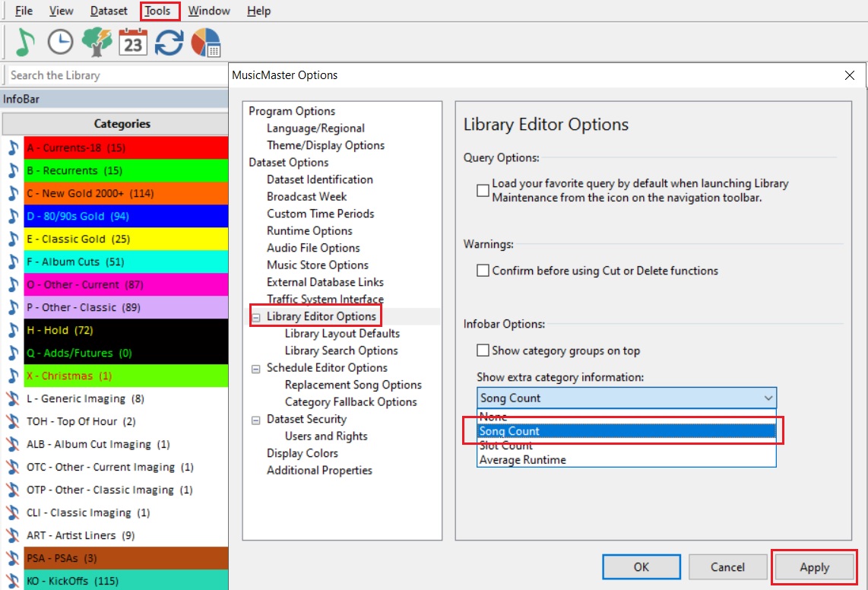Open the clock icon in the toolbar
Image resolution: width=868 pixels, height=590 pixels.
60,43
